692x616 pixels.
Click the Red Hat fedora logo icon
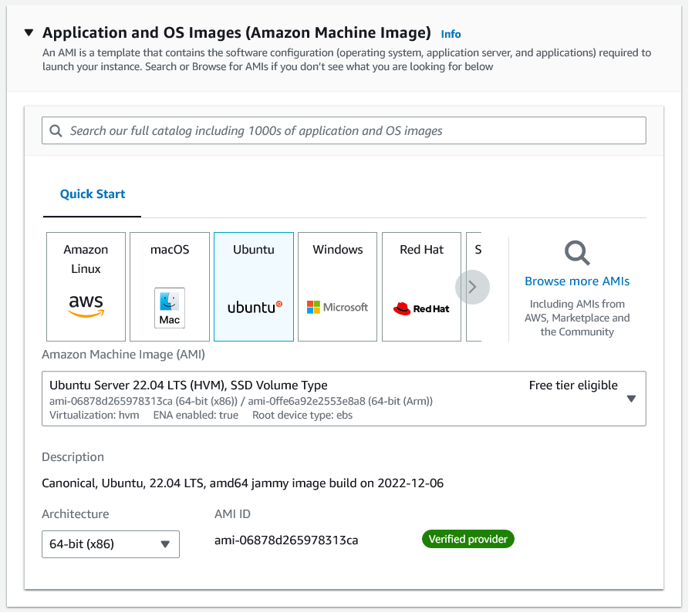(x=420, y=308)
